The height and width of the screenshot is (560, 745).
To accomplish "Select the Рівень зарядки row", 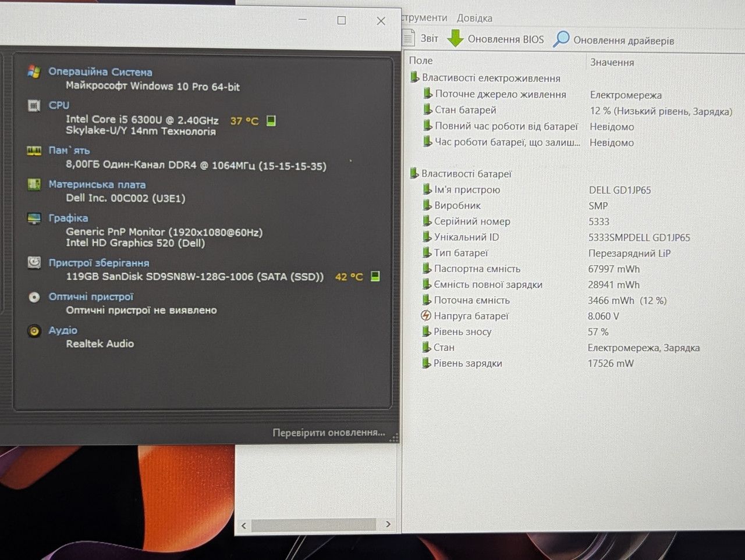I will point(527,363).
